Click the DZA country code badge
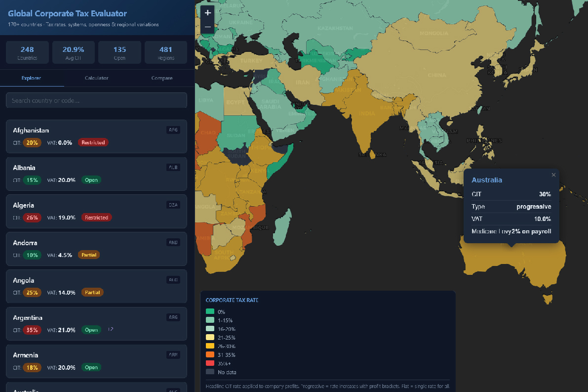 [x=173, y=205]
